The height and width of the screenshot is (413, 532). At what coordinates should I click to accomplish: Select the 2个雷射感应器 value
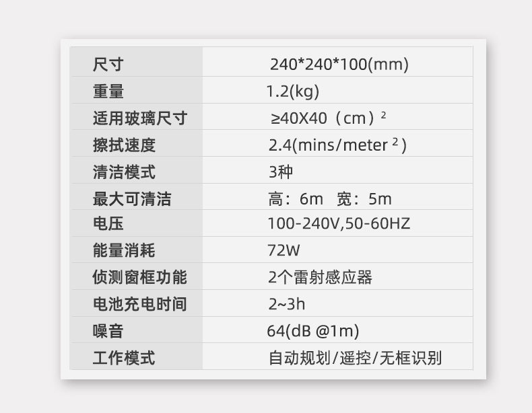pos(320,277)
